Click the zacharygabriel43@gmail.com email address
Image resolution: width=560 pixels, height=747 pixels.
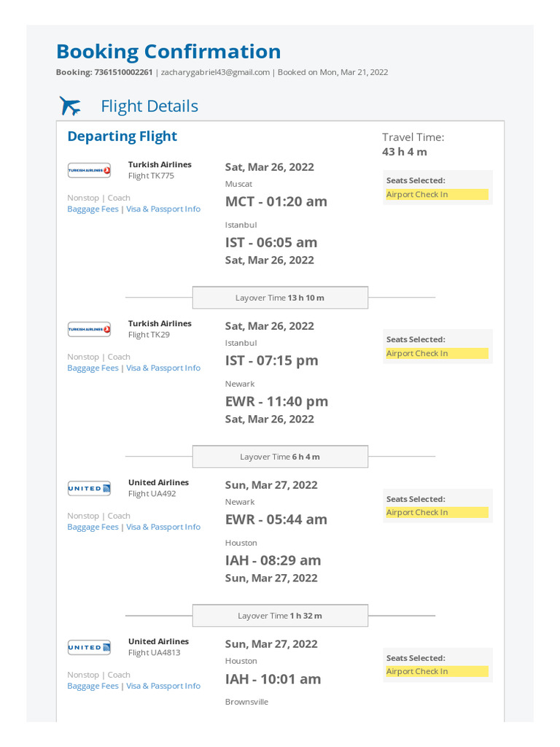(x=215, y=72)
